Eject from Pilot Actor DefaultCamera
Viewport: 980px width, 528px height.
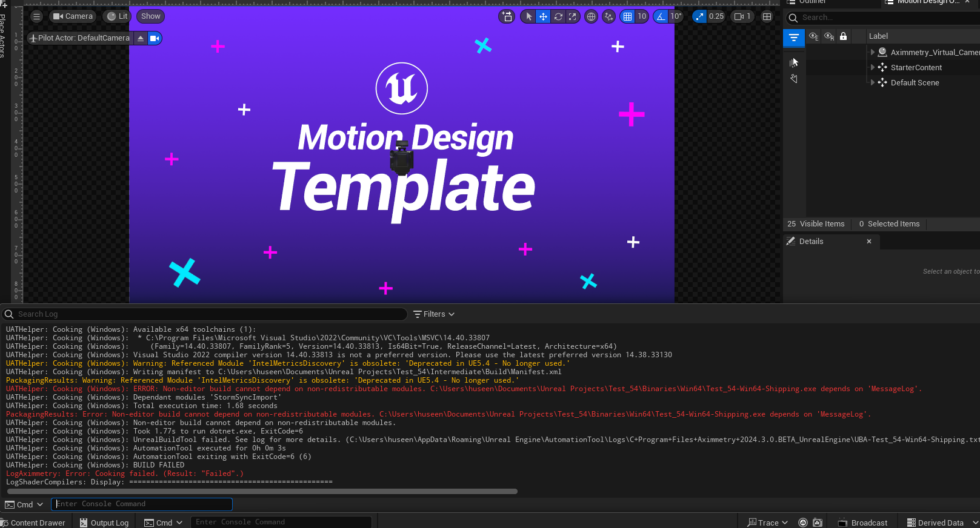(141, 38)
